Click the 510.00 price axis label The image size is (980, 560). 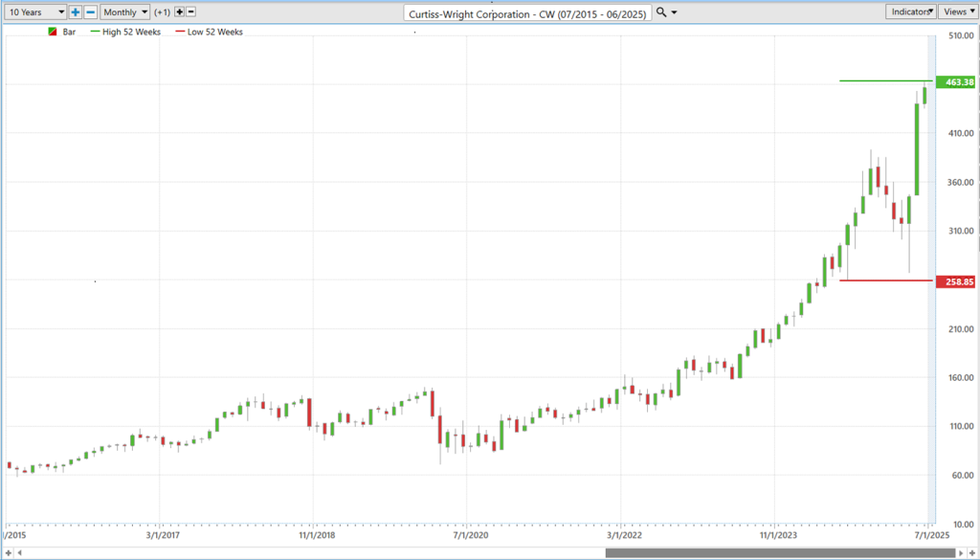pos(961,35)
